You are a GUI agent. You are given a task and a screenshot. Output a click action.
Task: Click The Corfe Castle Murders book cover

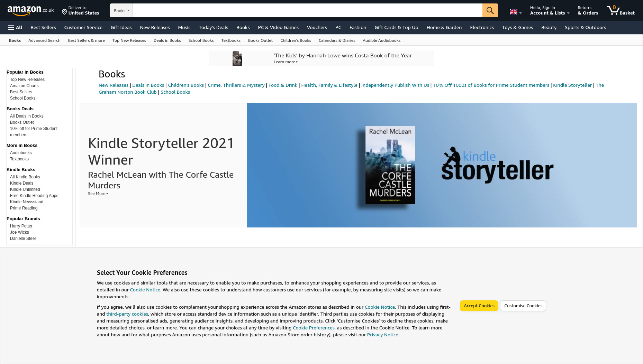click(x=390, y=165)
